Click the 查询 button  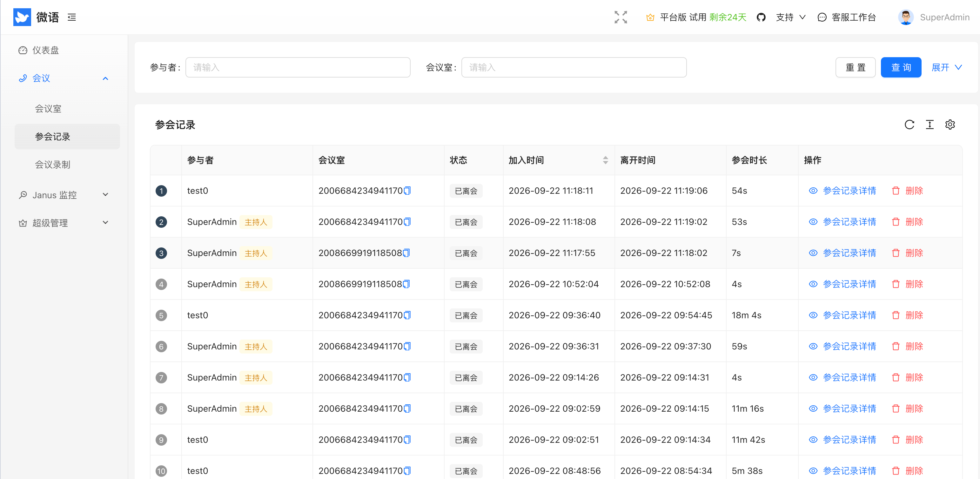pyautogui.click(x=901, y=67)
